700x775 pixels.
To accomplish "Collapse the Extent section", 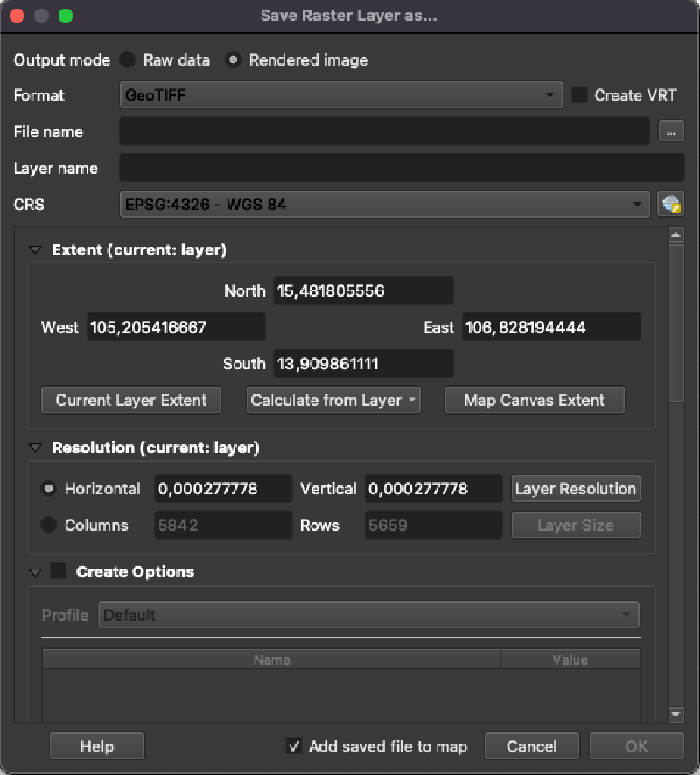I will (35, 250).
